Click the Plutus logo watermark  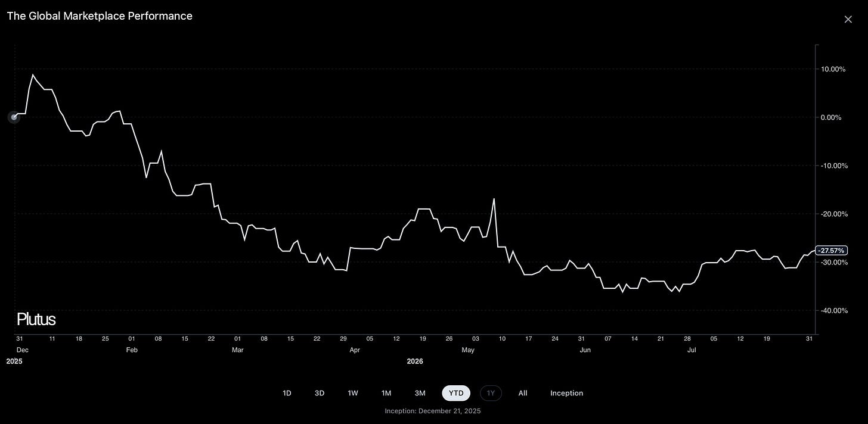point(36,319)
